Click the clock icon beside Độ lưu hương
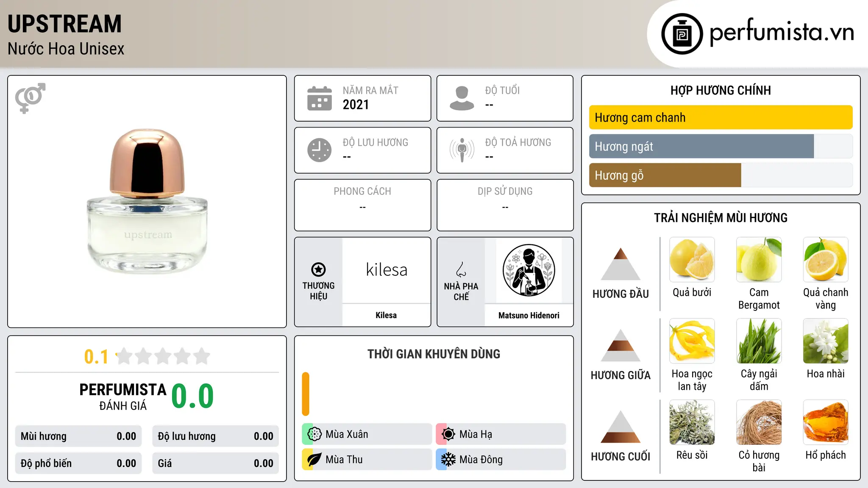Screen dimensions: 868x488 click(319, 150)
